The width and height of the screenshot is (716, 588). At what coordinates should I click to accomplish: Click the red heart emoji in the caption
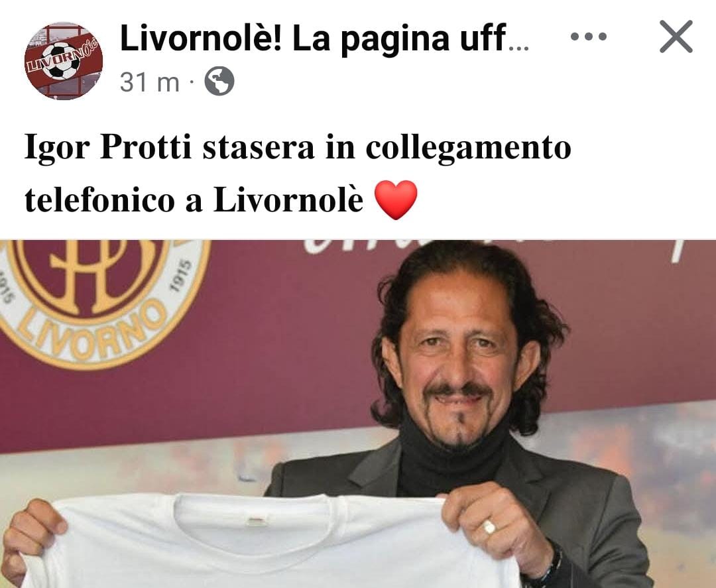tap(395, 200)
